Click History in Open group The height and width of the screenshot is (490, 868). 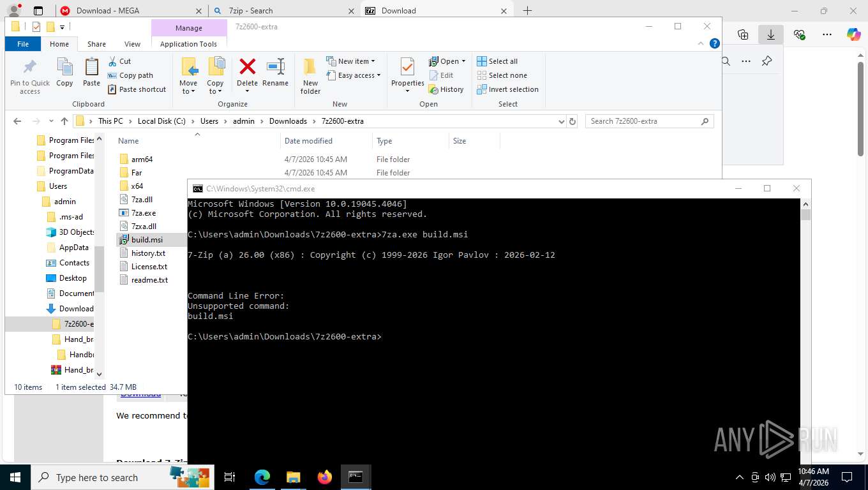[x=446, y=89]
